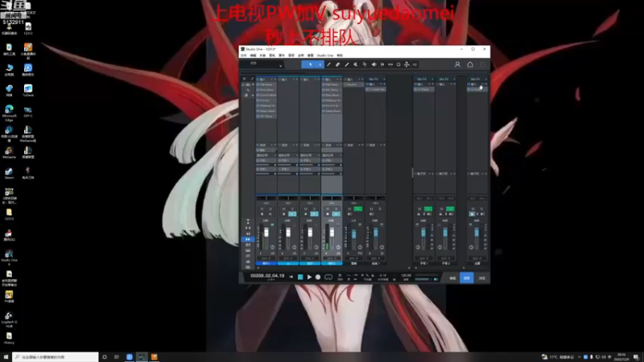
Task: Toggle record arm on channel 1
Action: [262, 214]
